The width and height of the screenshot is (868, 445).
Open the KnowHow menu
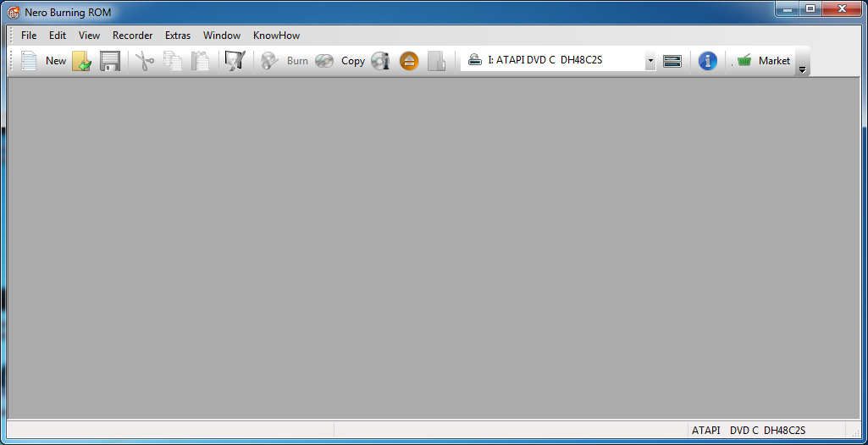pyautogui.click(x=276, y=36)
